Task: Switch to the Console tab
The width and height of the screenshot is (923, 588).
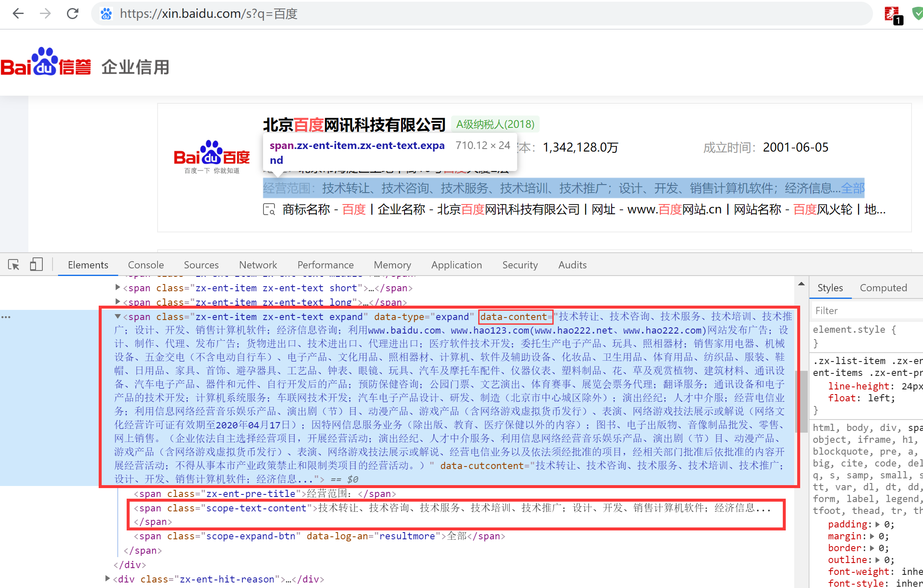Action: point(146,265)
